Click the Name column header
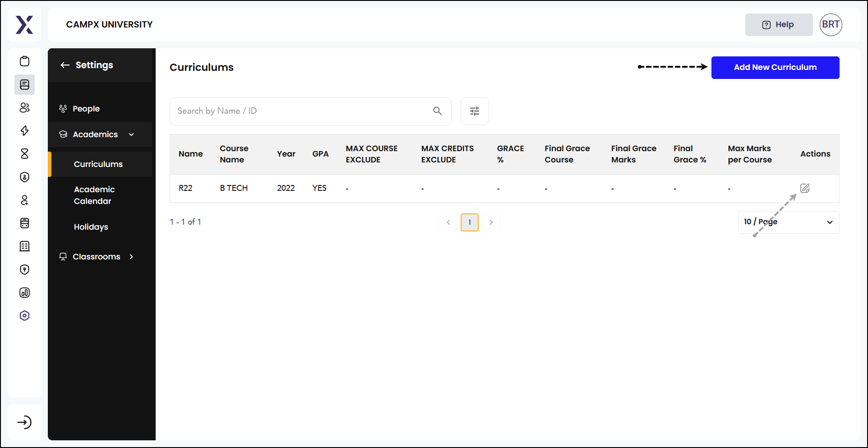The width and height of the screenshot is (868, 448). 191,154
